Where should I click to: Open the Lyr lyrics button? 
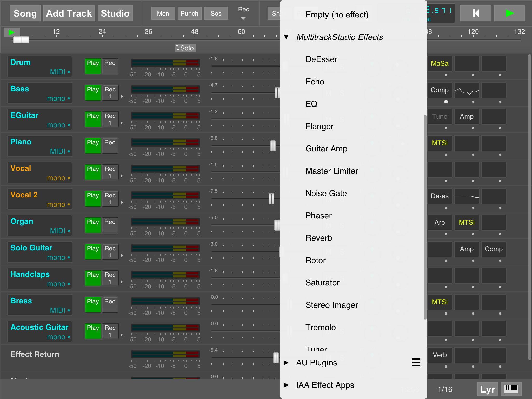[487, 389]
